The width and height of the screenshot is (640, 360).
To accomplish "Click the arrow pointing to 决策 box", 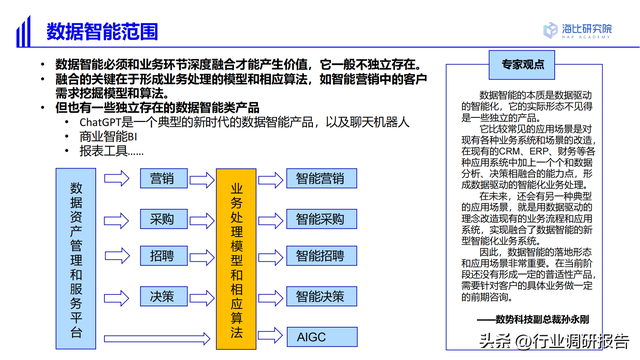I will coord(117,298).
